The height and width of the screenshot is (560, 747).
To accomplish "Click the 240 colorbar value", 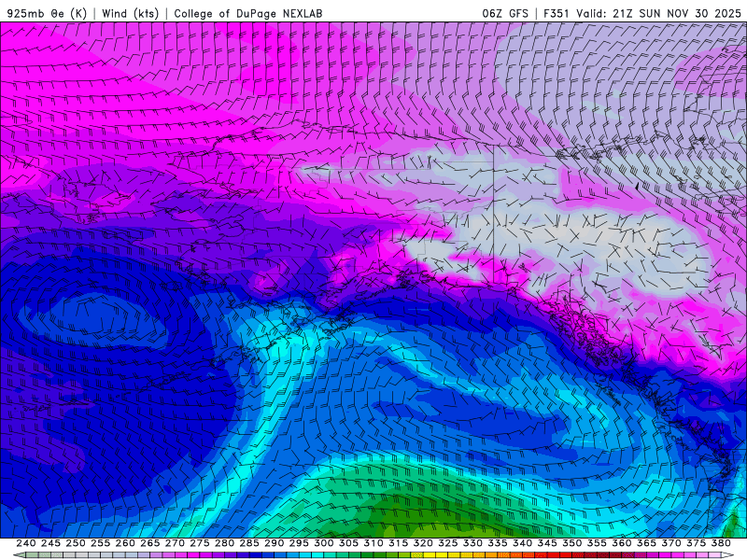I will pos(26,543).
